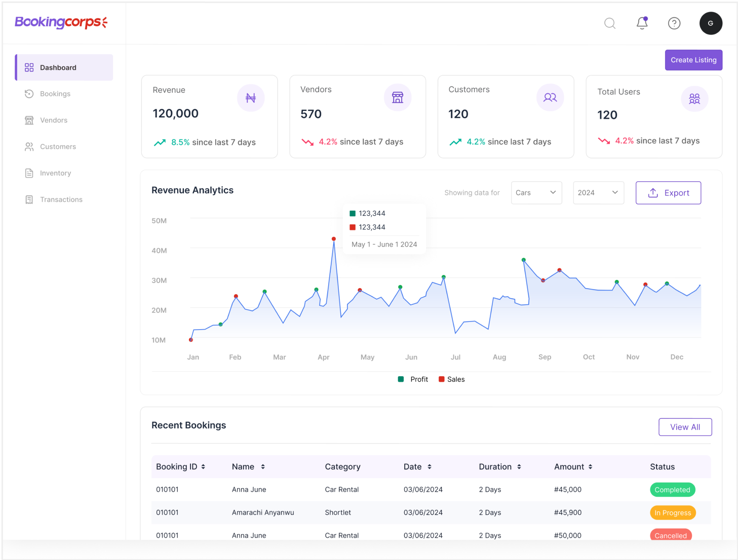Click the green swatch in chart tooltip

[353, 214]
